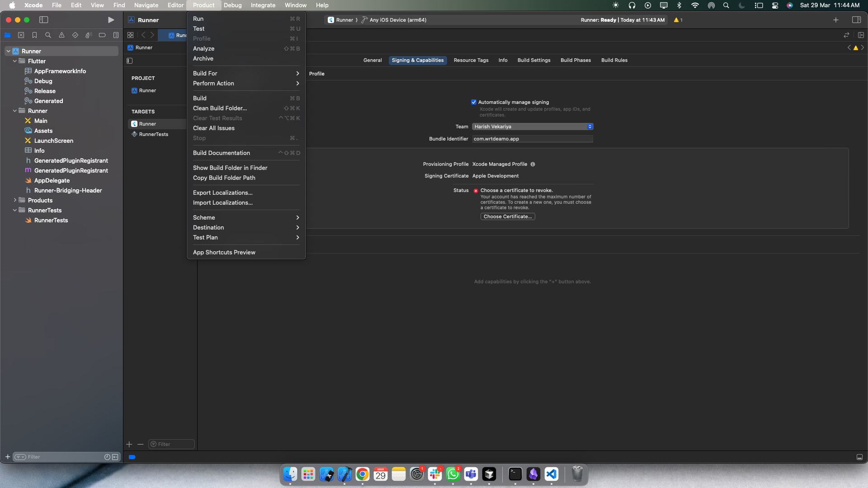Open Visual Studio Code from the Dock
The image size is (868, 488).
point(551,474)
